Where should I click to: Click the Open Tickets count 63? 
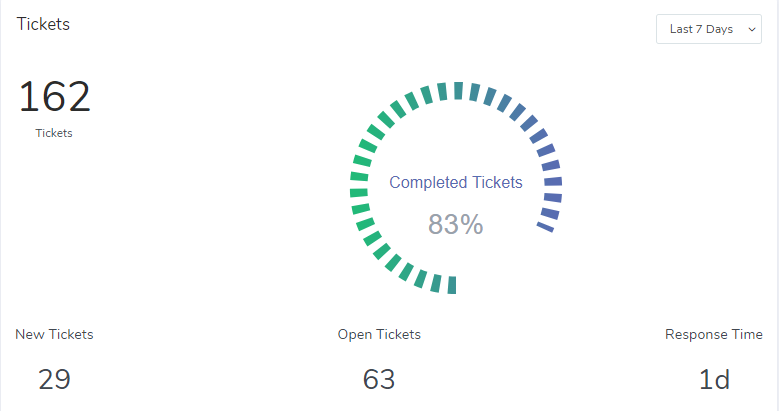point(379,380)
